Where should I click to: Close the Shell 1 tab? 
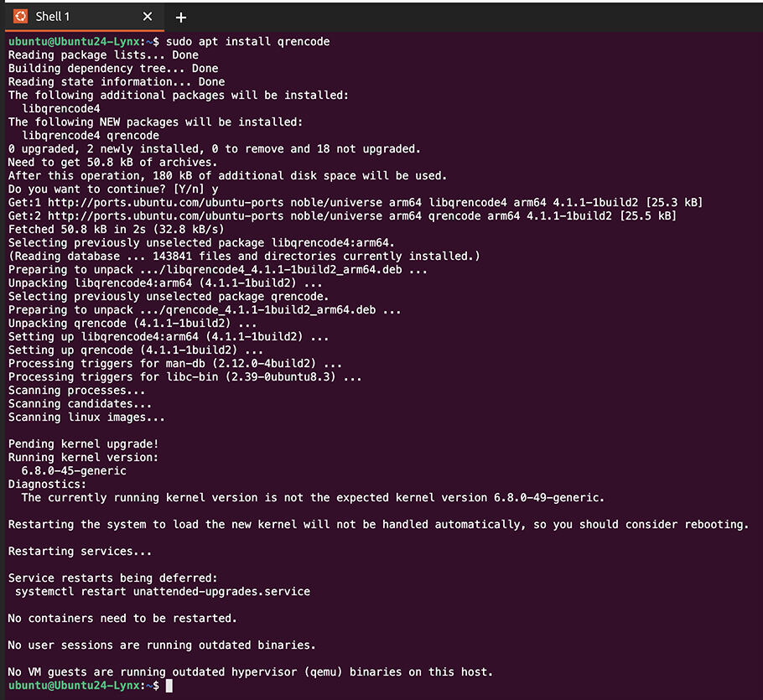148,17
